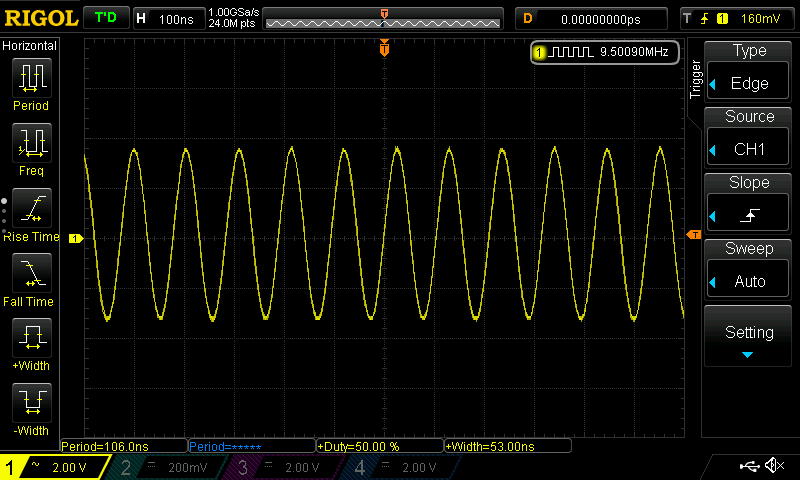The height and width of the screenshot is (480, 800).
Task: Select the Rise Time measurement icon
Action: click(x=32, y=208)
